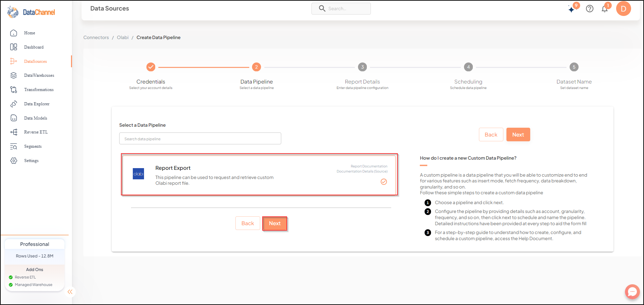This screenshot has width=644, height=305.
Task: Click Reverse ETL add-on green check
Action: pyautogui.click(x=11, y=277)
